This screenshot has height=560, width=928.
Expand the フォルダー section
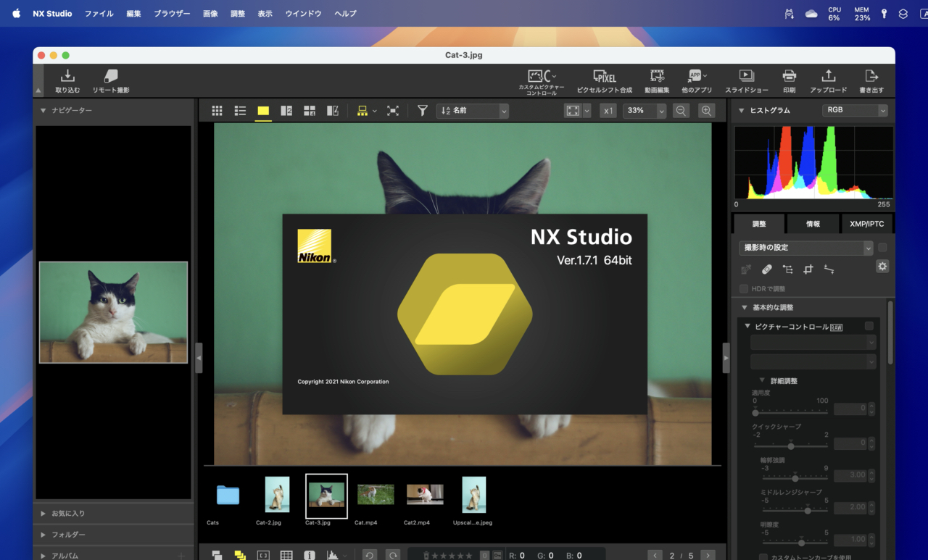(x=43, y=535)
